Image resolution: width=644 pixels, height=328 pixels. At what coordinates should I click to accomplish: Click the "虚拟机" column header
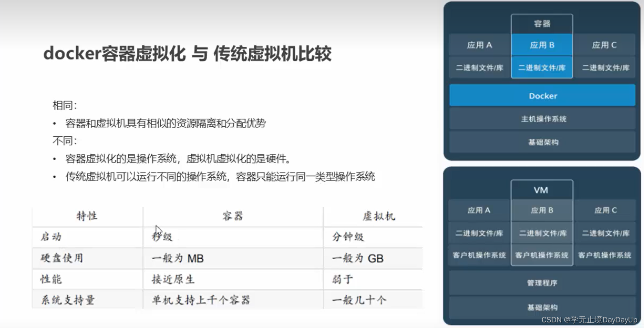pyautogui.click(x=379, y=216)
